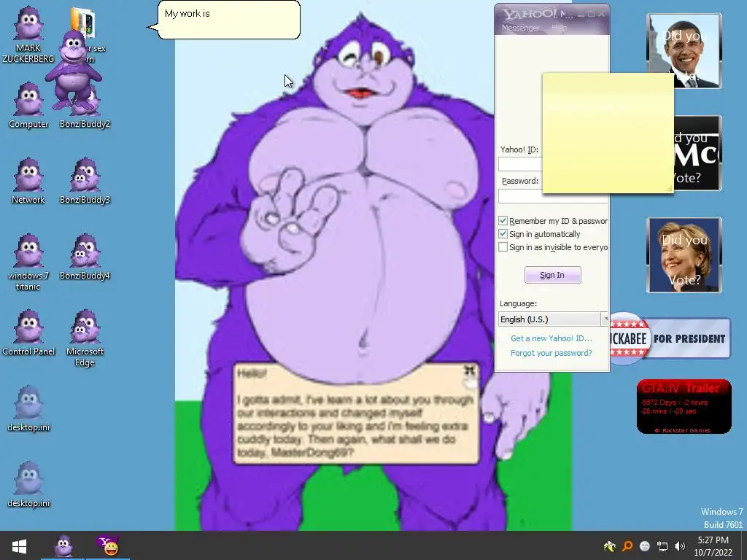Image resolution: width=747 pixels, height=560 pixels.
Task: Open the Network desktop icon
Action: click(x=28, y=182)
